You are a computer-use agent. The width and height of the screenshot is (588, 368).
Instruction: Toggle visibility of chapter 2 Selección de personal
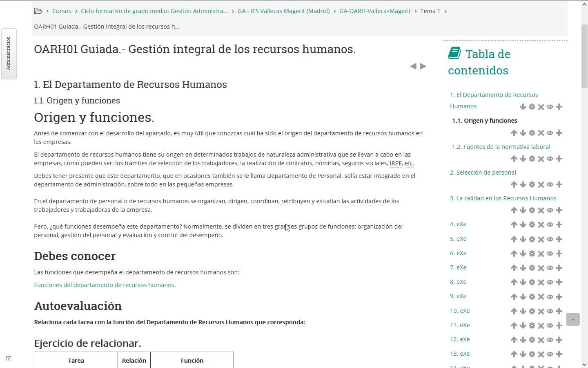[x=550, y=184]
